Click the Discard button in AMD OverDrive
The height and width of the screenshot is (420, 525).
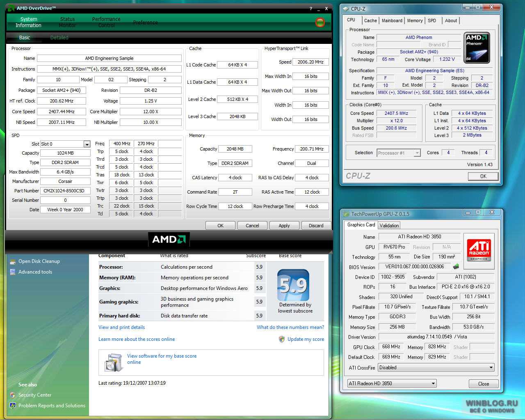tap(316, 226)
